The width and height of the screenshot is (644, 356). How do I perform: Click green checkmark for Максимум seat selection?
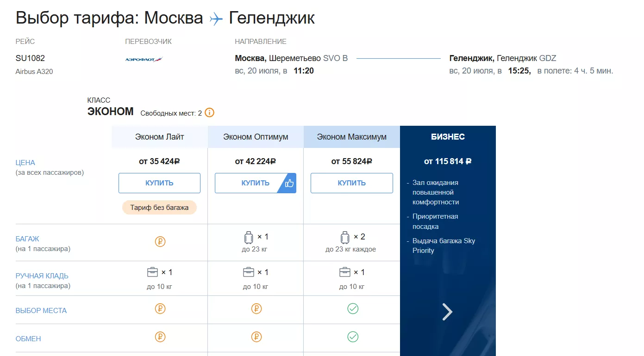(353, 309)
